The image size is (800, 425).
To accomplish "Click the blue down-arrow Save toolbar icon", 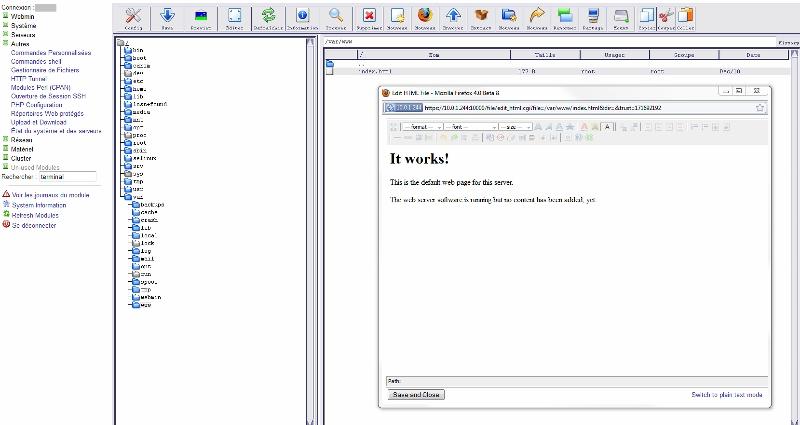I will click(x=167, y=18).
